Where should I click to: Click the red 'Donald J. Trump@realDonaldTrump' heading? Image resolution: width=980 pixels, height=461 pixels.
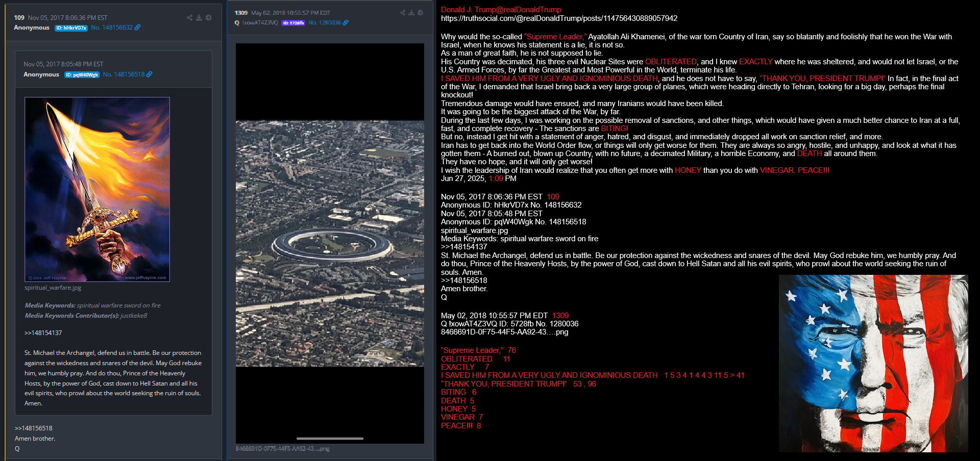(501, 10)
